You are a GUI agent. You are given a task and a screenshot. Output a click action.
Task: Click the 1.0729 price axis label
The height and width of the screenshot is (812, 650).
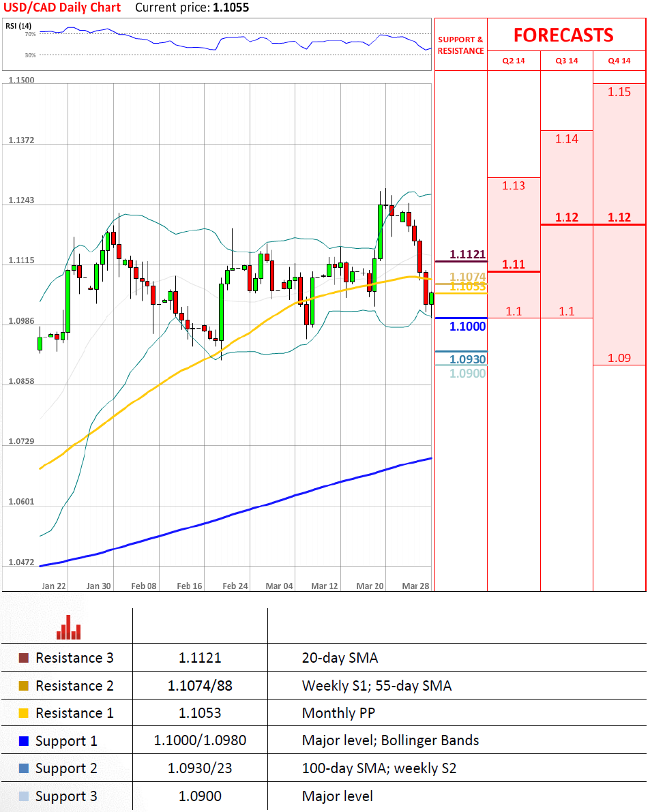[x=21, y=441]
